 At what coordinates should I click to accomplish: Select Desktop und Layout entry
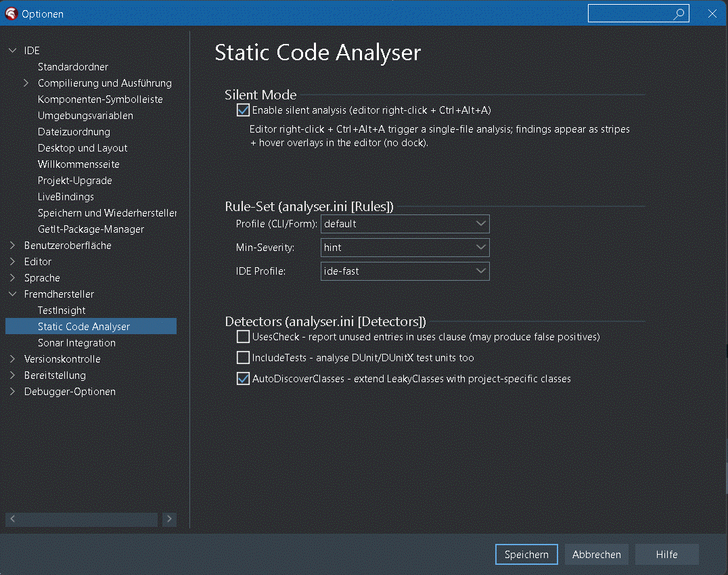(x=83, y=148)
